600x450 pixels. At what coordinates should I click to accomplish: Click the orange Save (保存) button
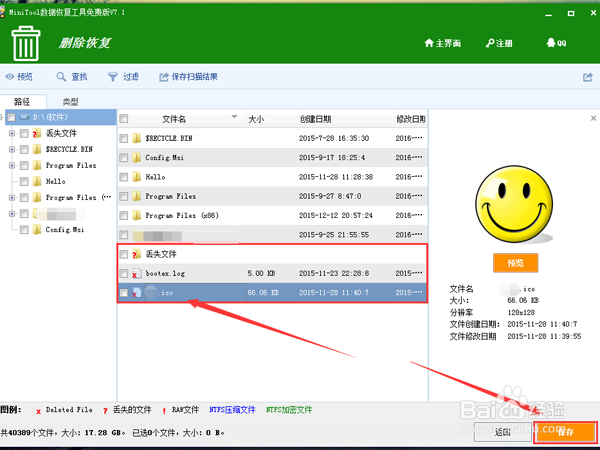[565, 432]
